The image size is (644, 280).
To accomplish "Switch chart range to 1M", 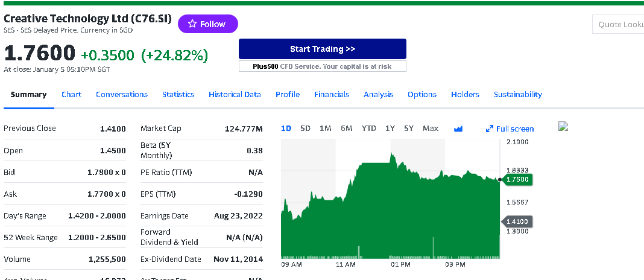I will pyautogui.click(x=325, y=129).
